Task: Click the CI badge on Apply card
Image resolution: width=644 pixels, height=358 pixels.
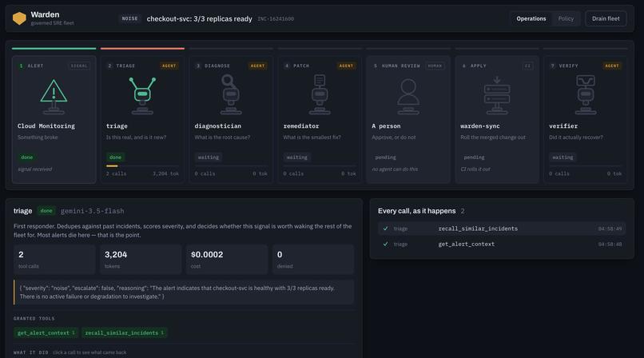Action: click(528, 66)
